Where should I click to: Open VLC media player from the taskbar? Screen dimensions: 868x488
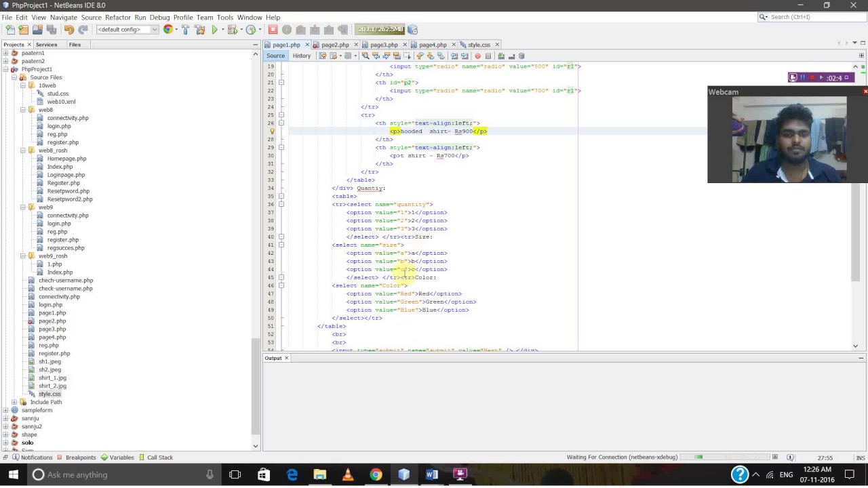(348, 474)
